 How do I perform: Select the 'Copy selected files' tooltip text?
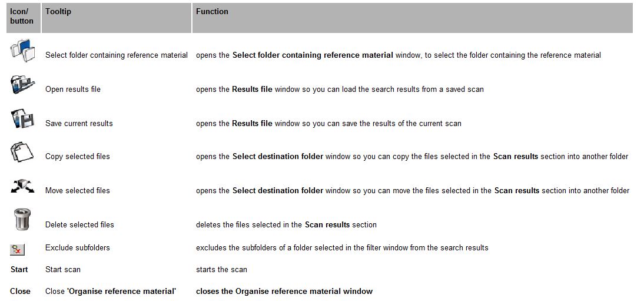[x=78, y=156]
